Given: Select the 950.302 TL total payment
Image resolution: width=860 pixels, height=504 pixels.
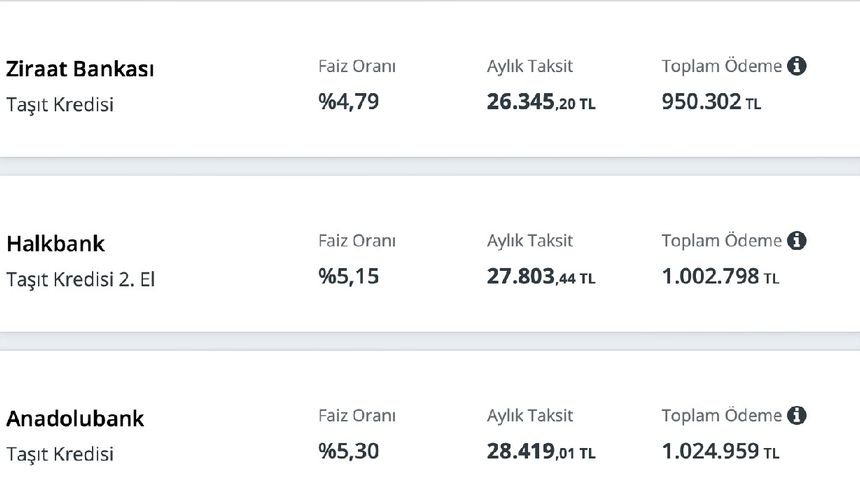Looking at the screenshot, I should pyautogui.click(x=711, y=102).
